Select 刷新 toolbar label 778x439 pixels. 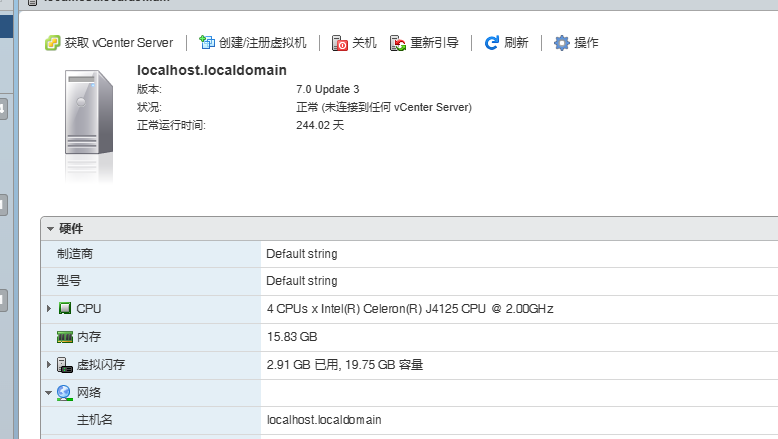[x=516, y=43]
